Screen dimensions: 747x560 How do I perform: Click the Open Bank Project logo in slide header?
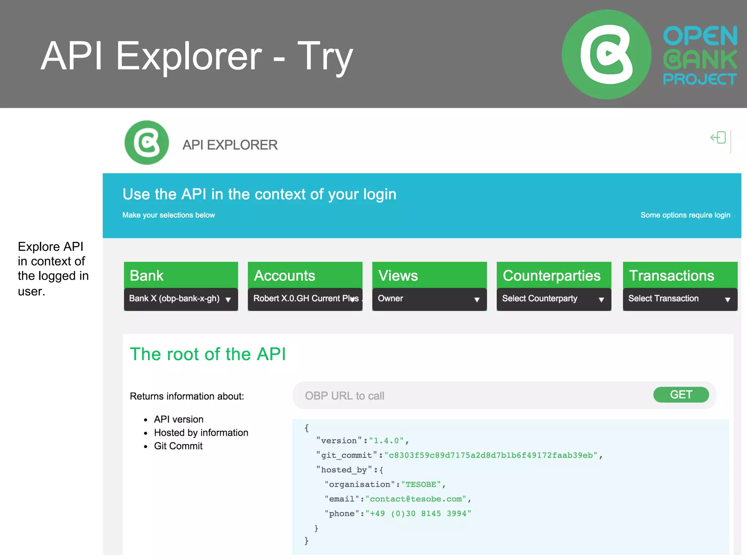point(649,54)
